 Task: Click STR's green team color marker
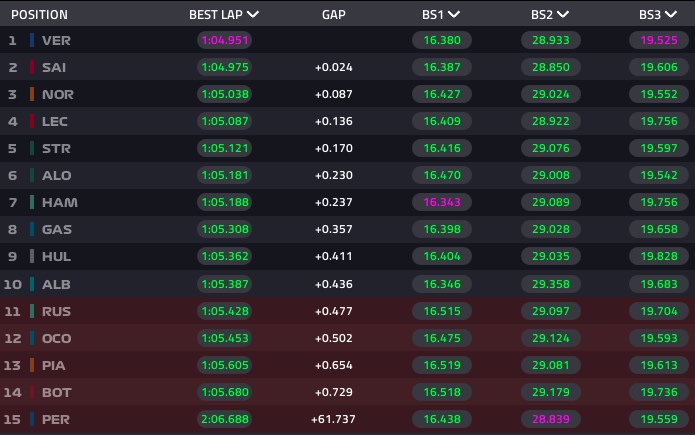32,148
